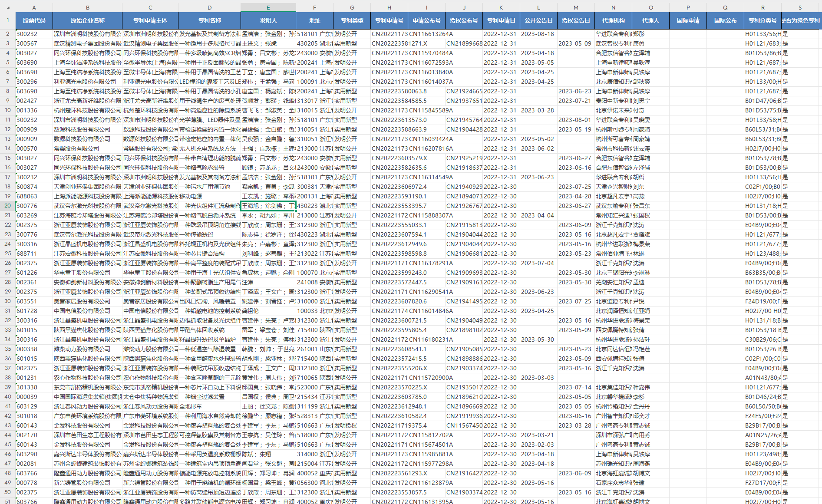Select the 代理机构 header cell
The image size is (822, 504).
(x=614, y=20)
